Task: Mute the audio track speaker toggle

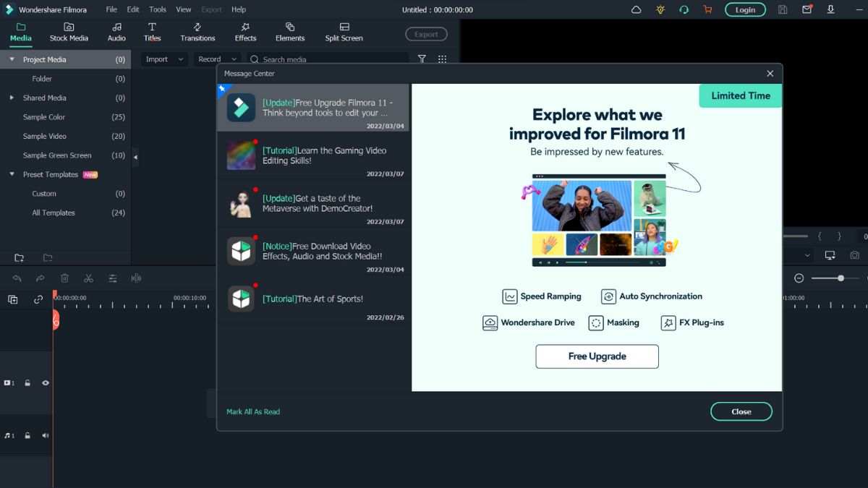Action: coord(45,435)
